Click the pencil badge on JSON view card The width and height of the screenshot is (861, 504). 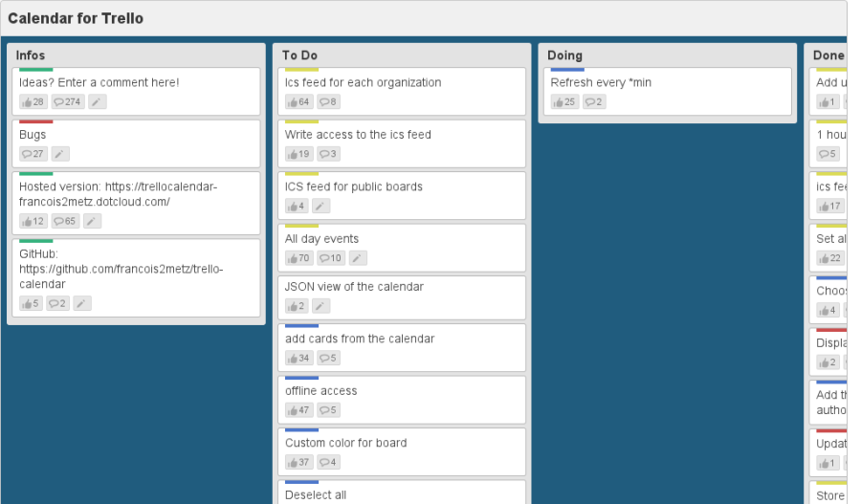[x=321, y=306]
